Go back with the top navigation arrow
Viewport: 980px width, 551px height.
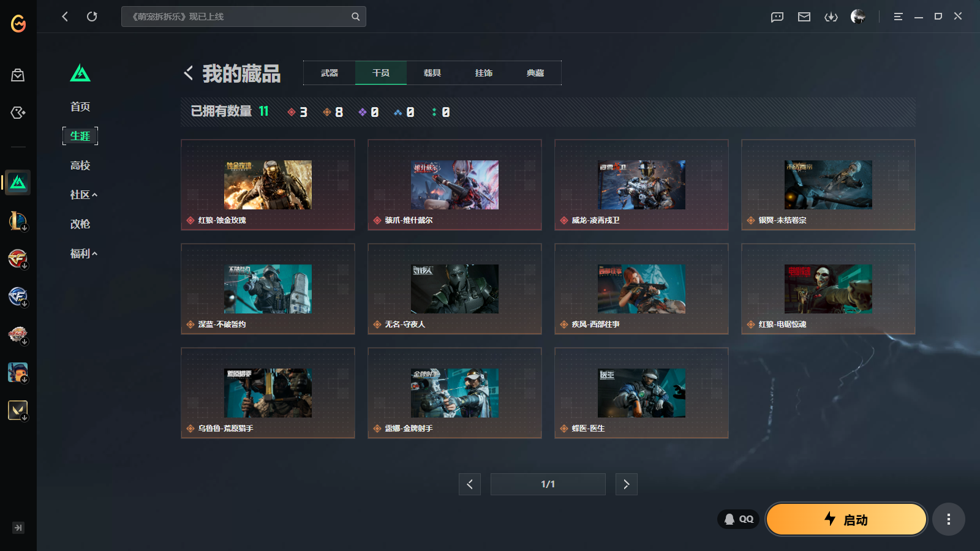[x=65, y=17]
